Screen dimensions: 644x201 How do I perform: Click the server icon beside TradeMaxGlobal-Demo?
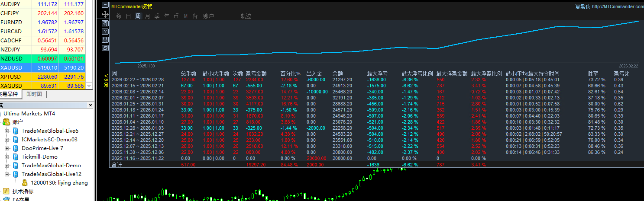(15, 165)
